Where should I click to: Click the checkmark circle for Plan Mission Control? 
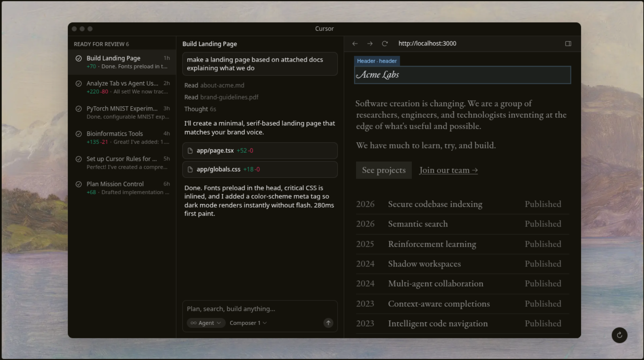point(79,184)
